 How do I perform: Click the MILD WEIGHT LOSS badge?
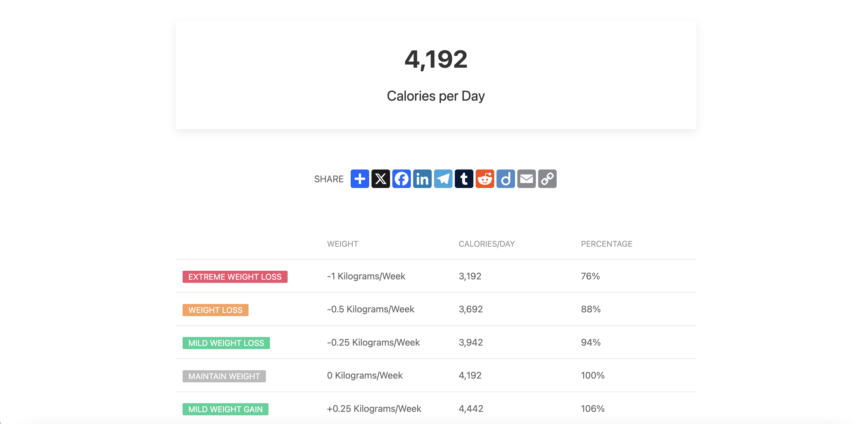click(226, 343)
